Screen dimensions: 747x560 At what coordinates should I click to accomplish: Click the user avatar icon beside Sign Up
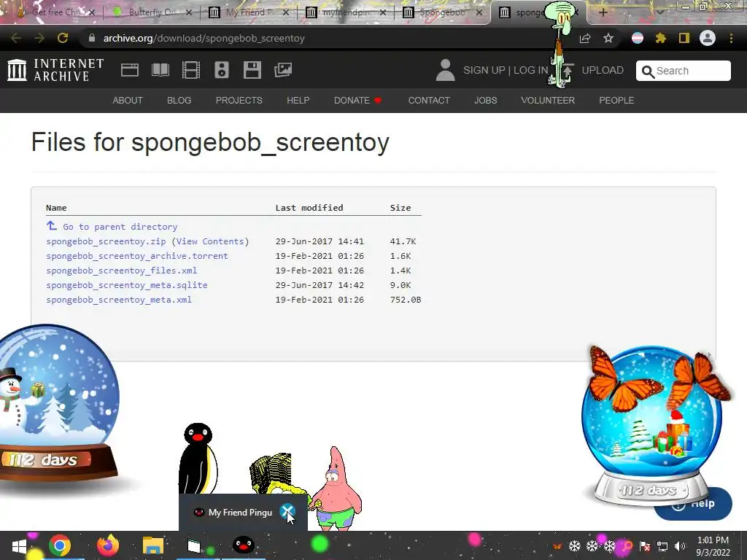(446, 70)
